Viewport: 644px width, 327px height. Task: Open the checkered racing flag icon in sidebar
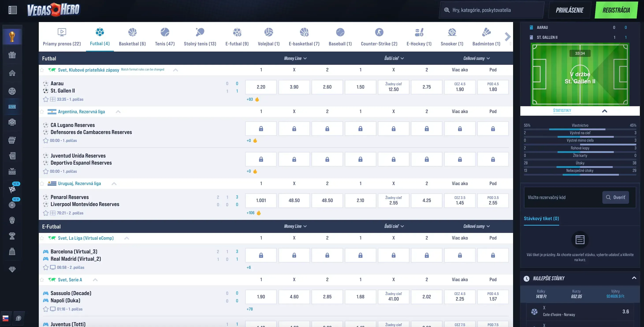click(x=12, y=189)
